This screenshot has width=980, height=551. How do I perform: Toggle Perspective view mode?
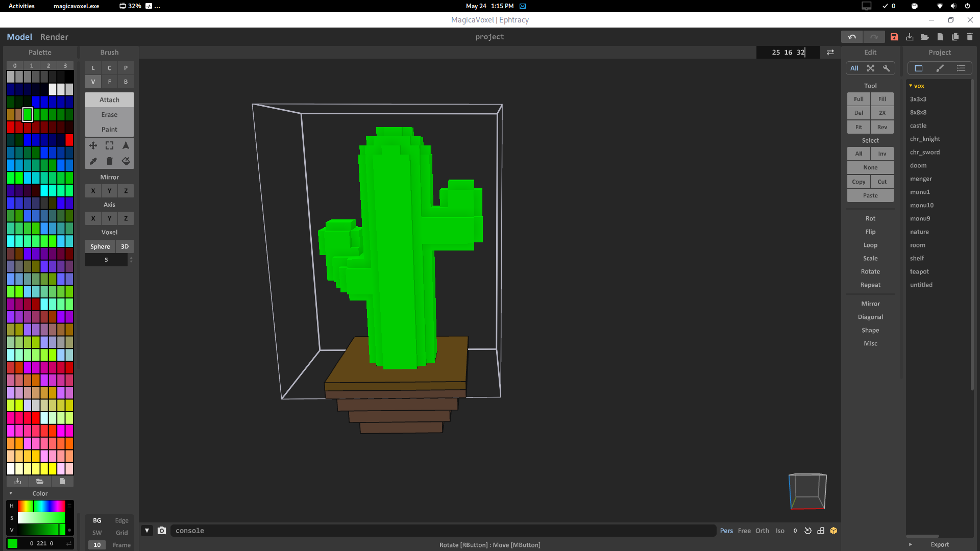726,531
